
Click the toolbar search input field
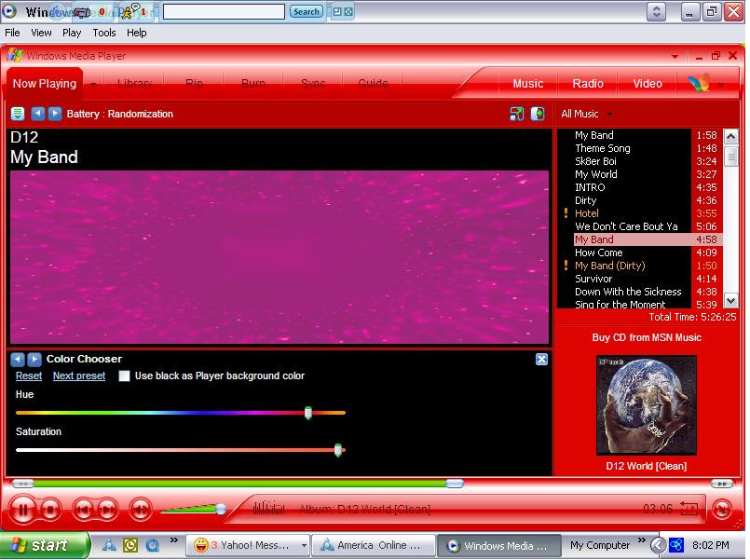pyautogui.click(x=224, y=11)
